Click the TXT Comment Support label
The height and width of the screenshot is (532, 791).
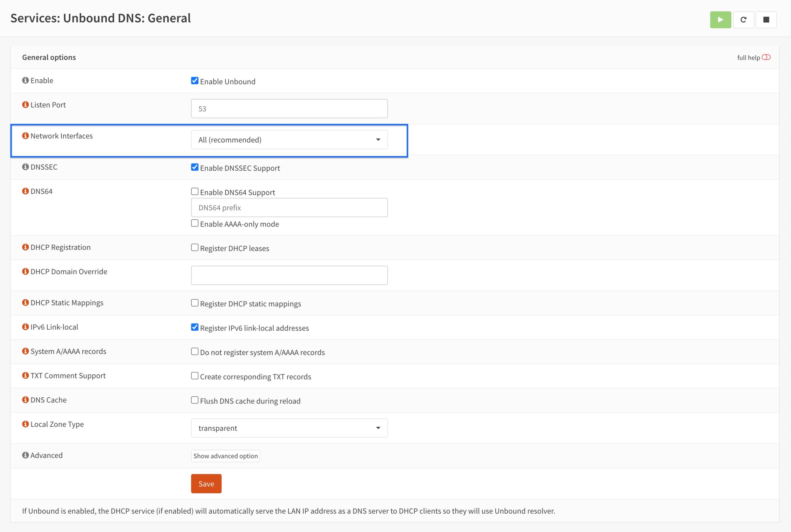tap(68, 376)
